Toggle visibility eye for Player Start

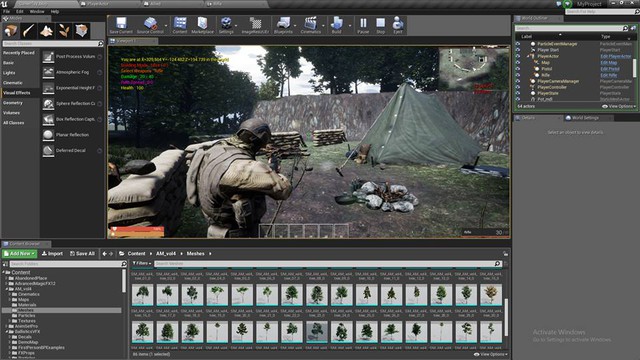(x=518, y=50)
